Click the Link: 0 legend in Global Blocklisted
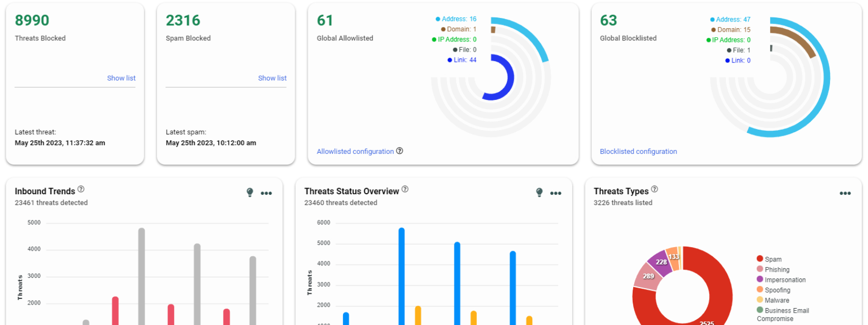 [x=738, y=60]
